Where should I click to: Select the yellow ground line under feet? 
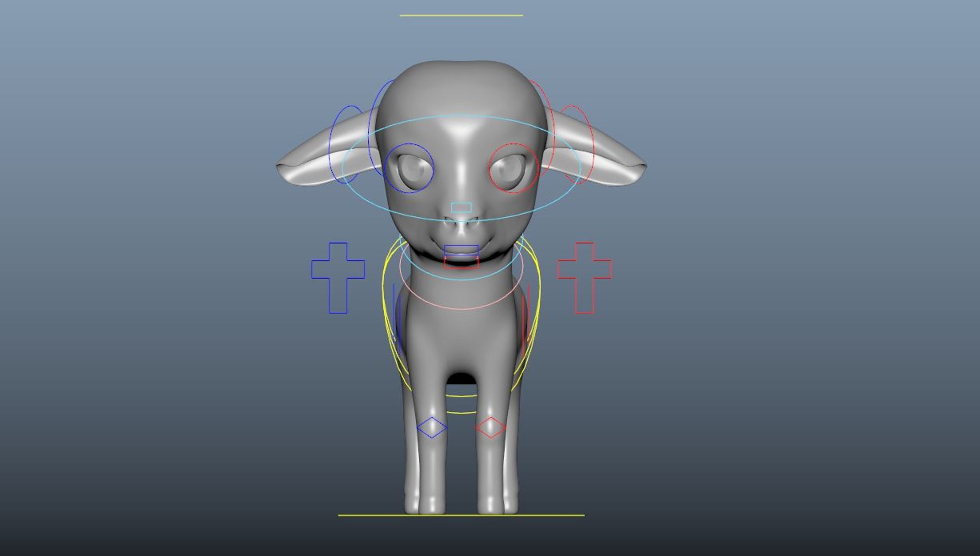tap(461, 515)
